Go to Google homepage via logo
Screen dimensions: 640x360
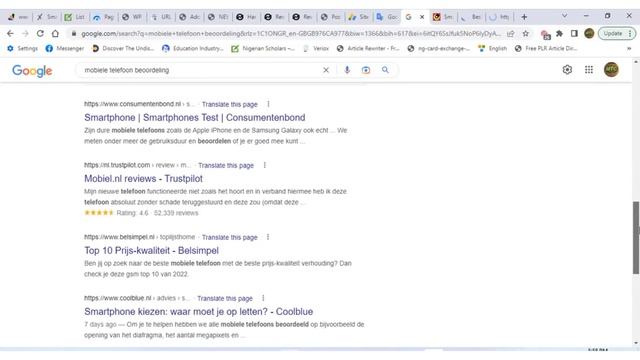coord(32,71)
